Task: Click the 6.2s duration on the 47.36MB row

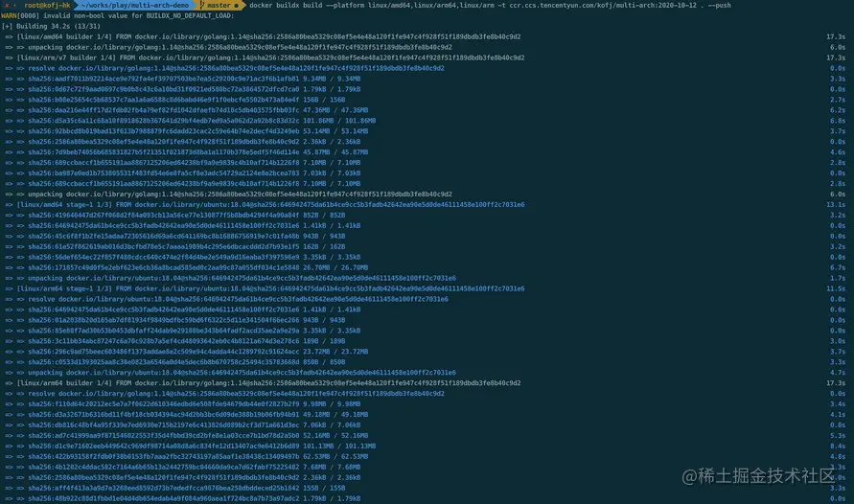Action: [838, 110]
